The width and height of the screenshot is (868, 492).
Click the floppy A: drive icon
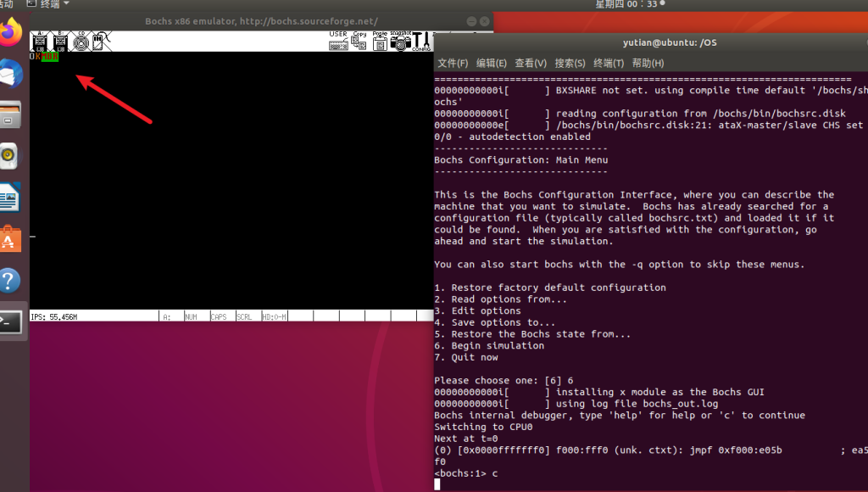coord(39,41)
